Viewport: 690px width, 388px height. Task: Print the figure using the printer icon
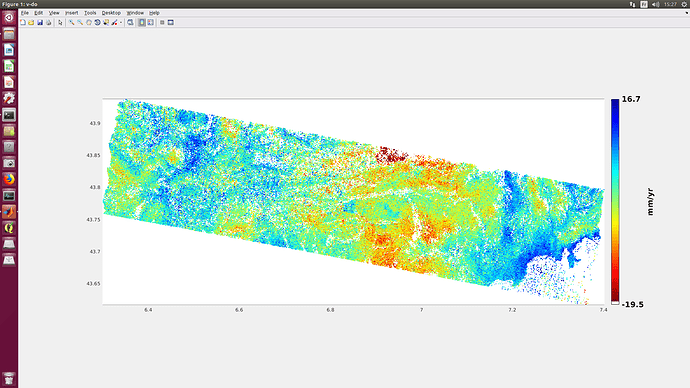pos(49,22)
